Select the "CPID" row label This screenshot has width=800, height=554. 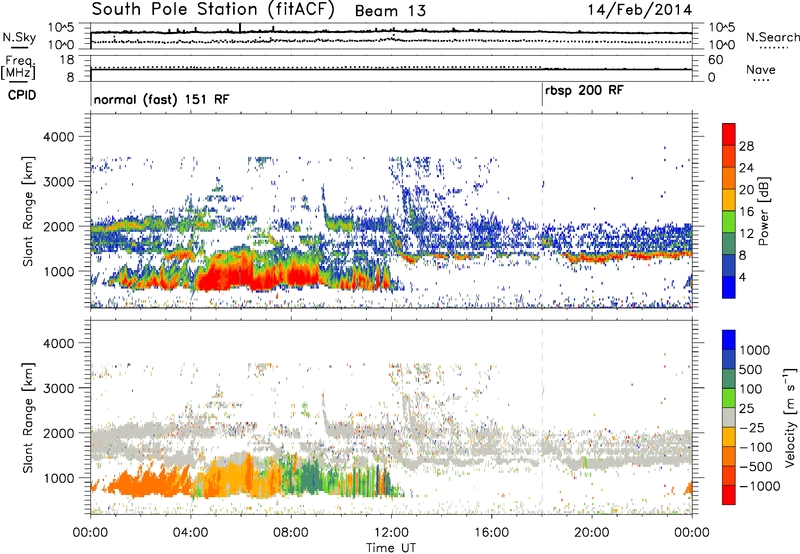click(22, 95)
